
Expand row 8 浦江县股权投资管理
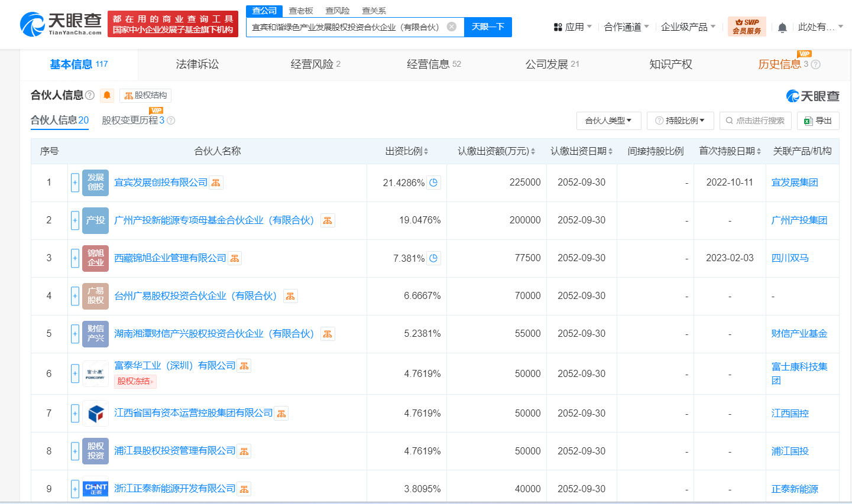click(x=75, y=451)
